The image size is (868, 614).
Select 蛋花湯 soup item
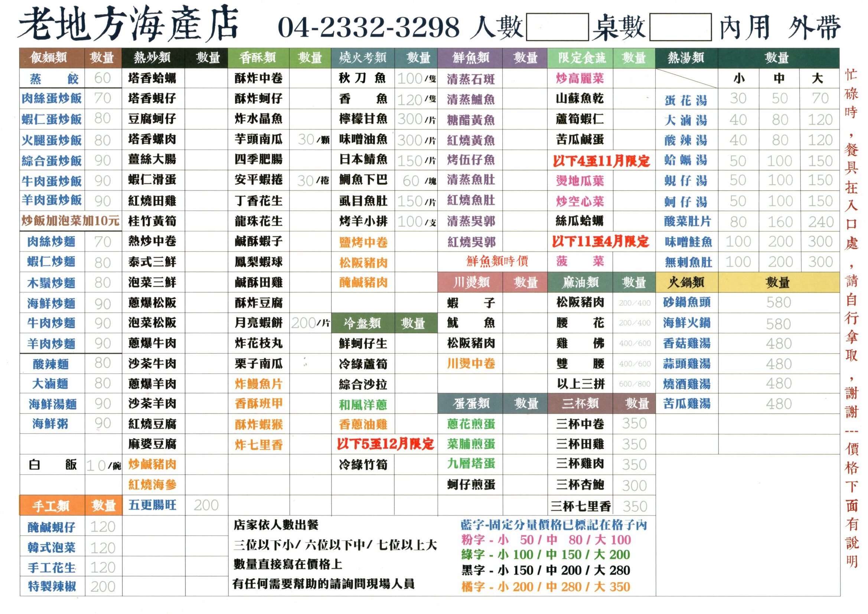(x=686, y=101)
